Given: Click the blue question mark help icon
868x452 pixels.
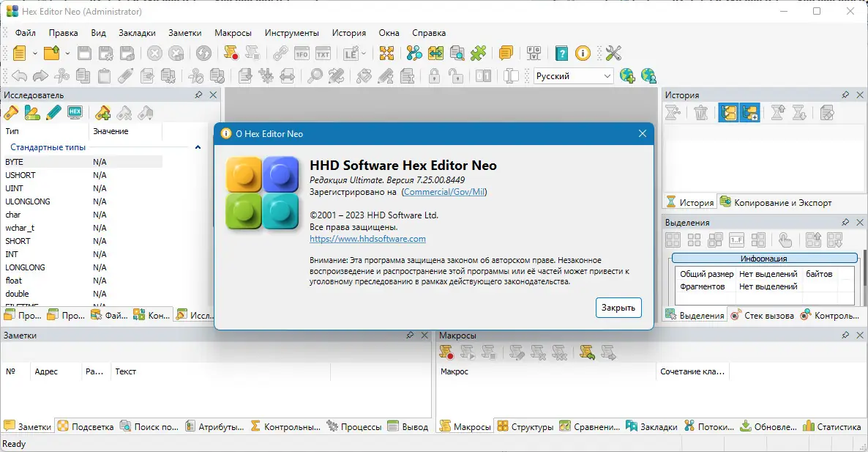Looking at the screenshot, I should pos(561,52).
